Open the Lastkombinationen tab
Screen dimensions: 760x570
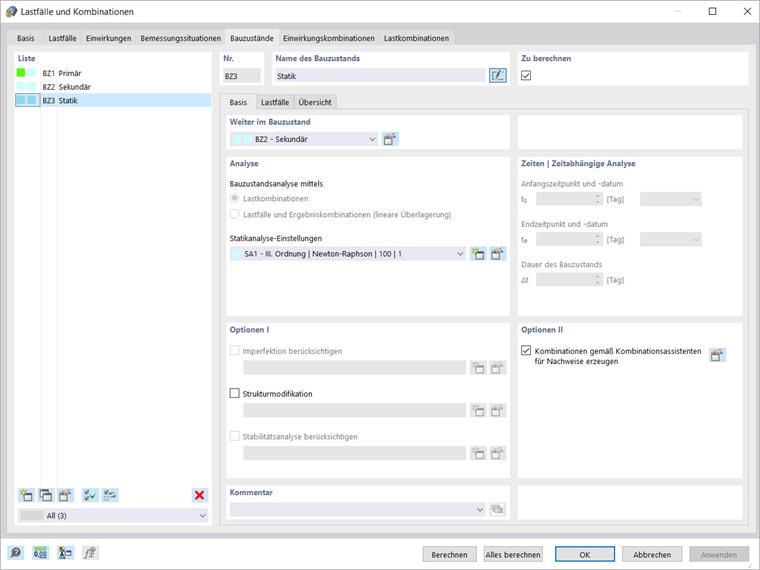coord(416,38)
